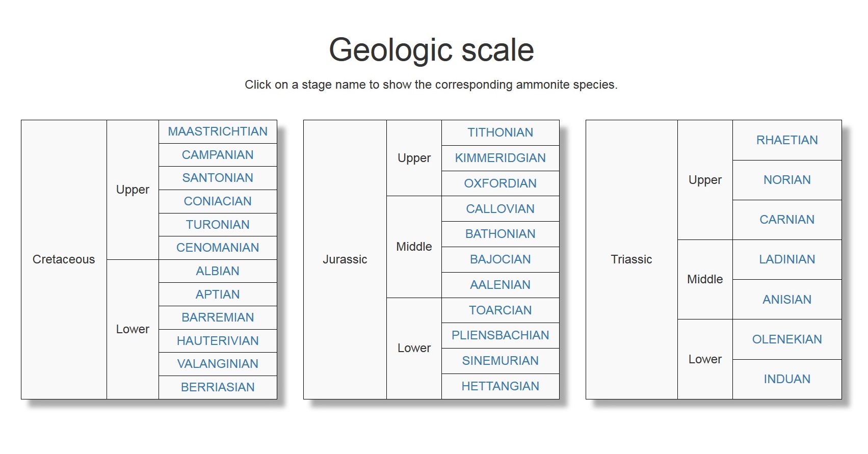The height and width of the screenshot is (454, 868).
Task: Open the Hauterivian stage species
Action: pyautogui.click(x=218, y=340)
